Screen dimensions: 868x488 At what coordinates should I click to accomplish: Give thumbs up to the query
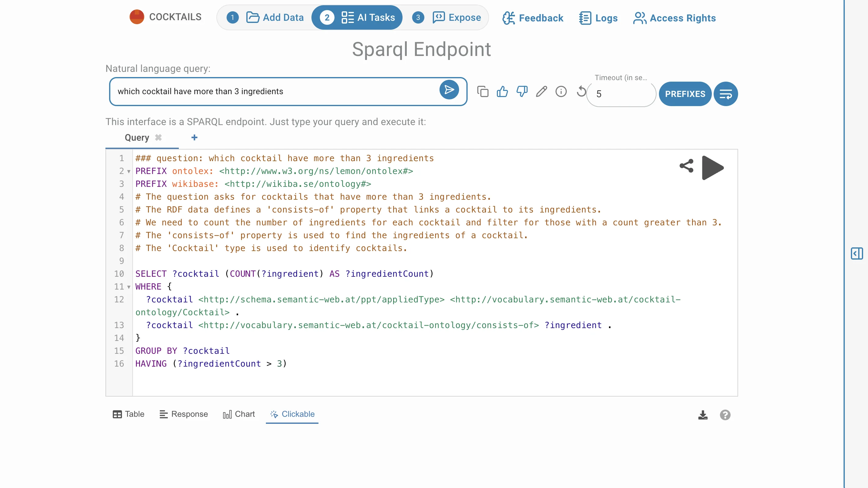[502, 91]
